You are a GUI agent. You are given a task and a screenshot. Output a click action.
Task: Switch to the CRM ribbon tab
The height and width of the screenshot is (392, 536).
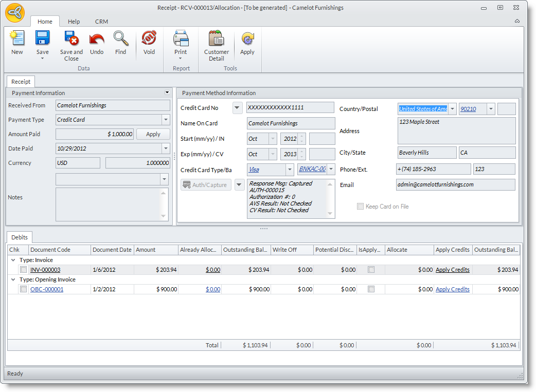101,22
